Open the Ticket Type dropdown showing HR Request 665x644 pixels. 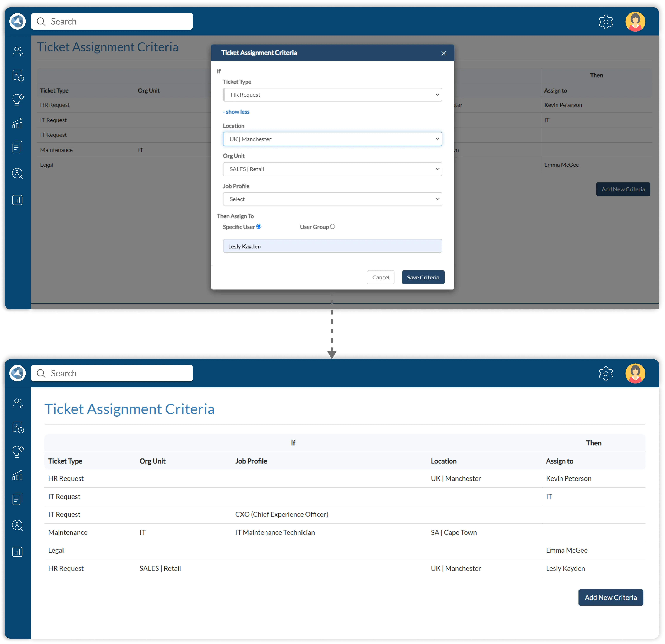coord(332,95)
